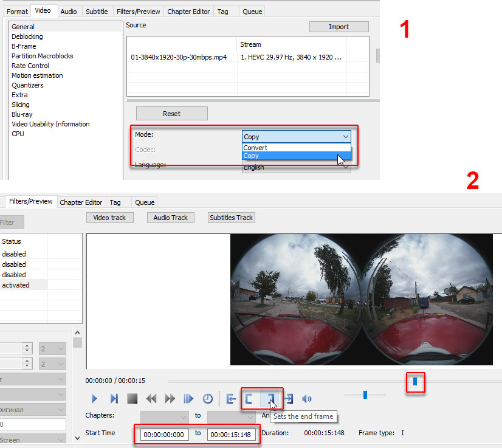Select Motion estimation entry

pos(65,75)
